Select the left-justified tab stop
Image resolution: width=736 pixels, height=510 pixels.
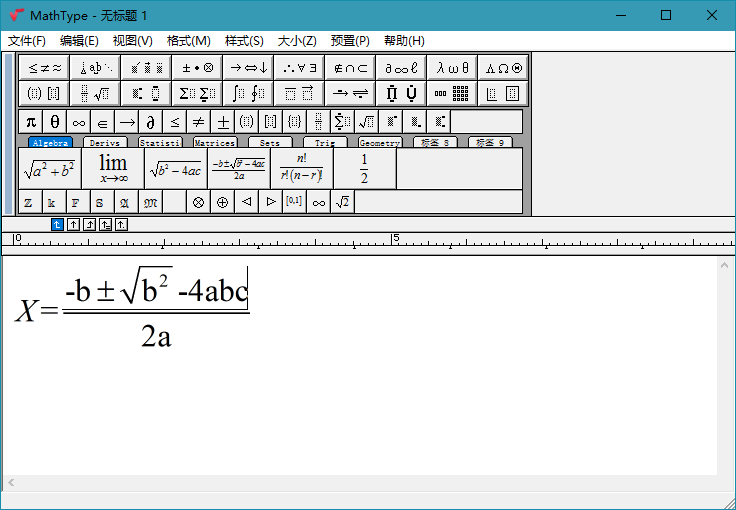(57, 225)
